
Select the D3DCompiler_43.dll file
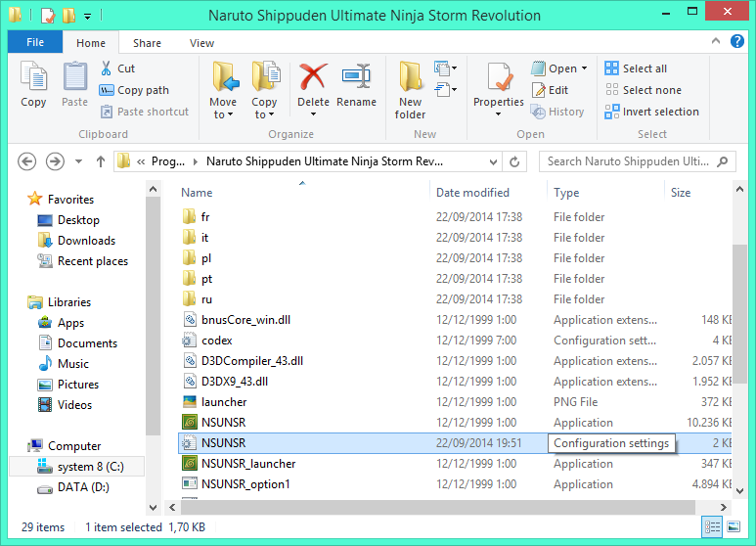(251, 361)
